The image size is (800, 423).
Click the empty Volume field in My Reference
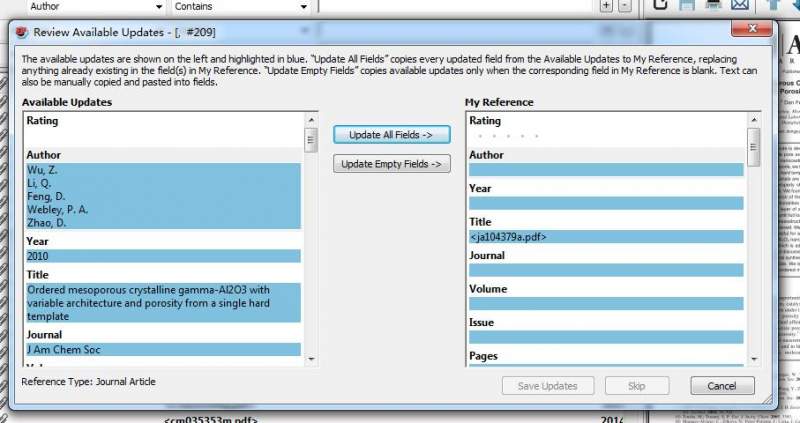coord(606,304)
